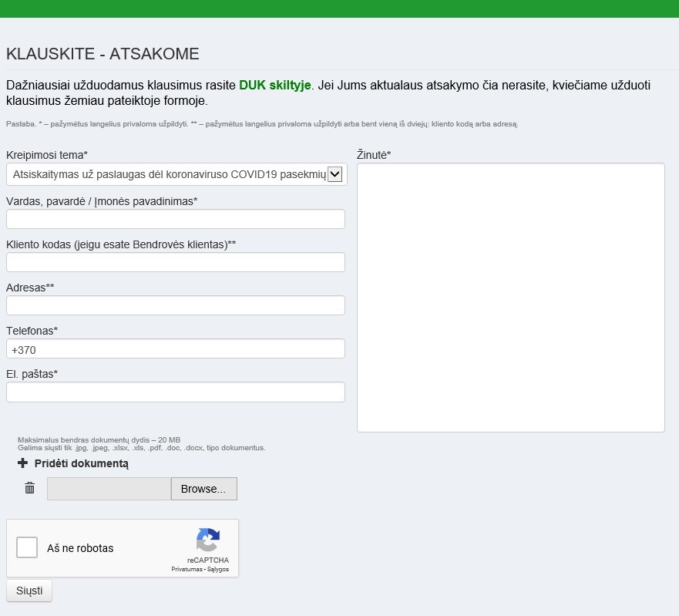Click the reCAPTCHA logo icon
The width and height of the screenshot is (679, 616).
click(x=208, y=540)
